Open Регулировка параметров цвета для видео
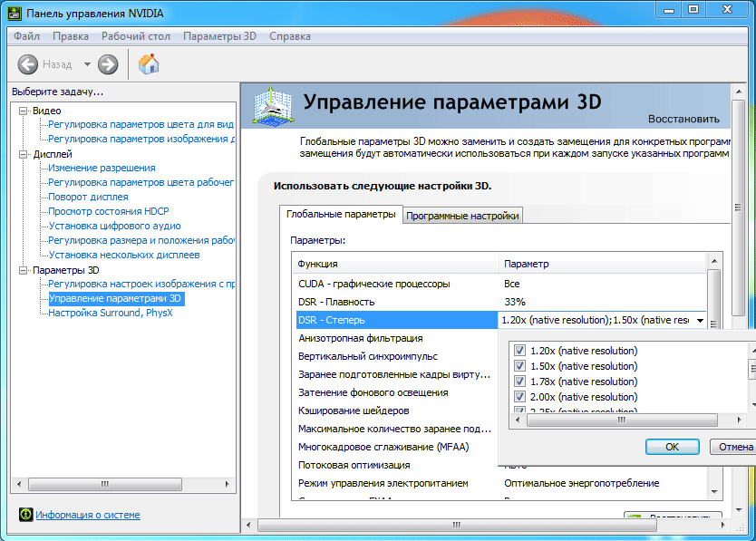756x541 pixels. pyautogui.click(x=141, y=124)
